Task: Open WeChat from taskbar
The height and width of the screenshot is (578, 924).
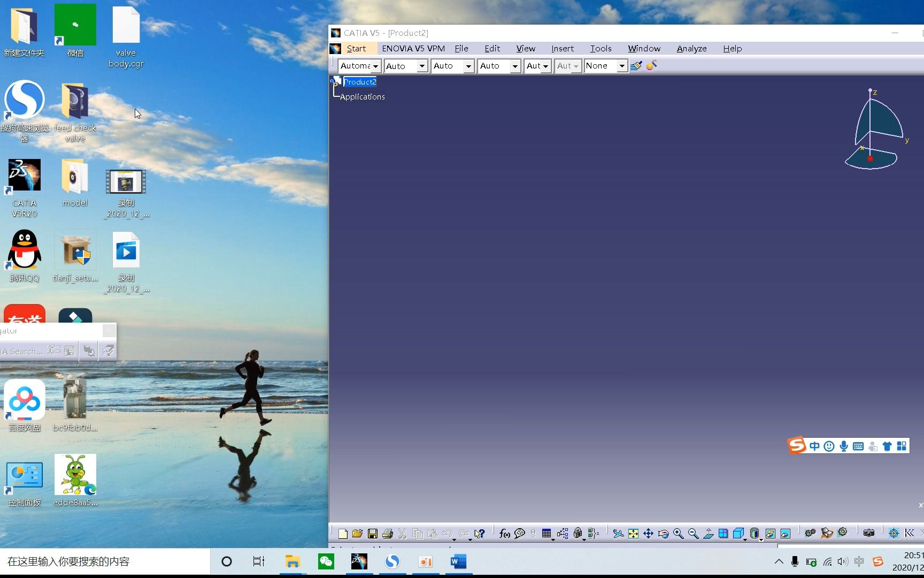Action: tap(326, 561)
